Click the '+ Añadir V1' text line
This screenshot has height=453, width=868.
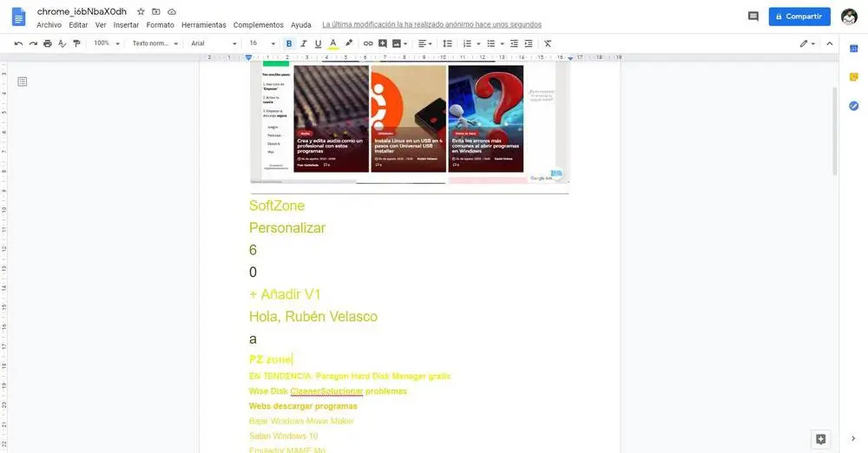(x=285, y=294)
